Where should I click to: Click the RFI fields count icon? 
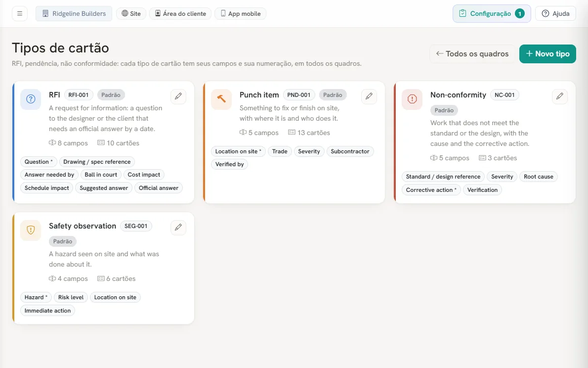pos(52,142)
